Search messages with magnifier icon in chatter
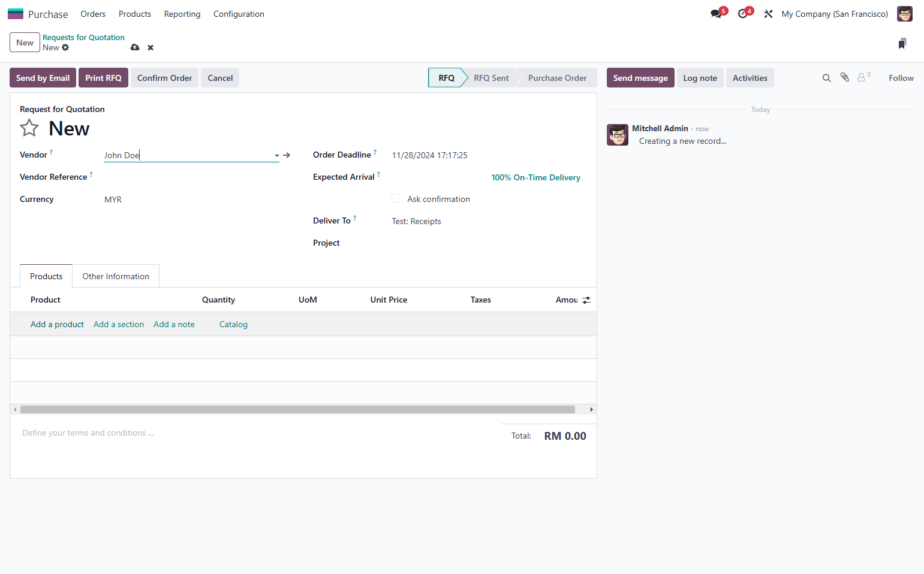924x574 pixels. click(x=826, y=78)
